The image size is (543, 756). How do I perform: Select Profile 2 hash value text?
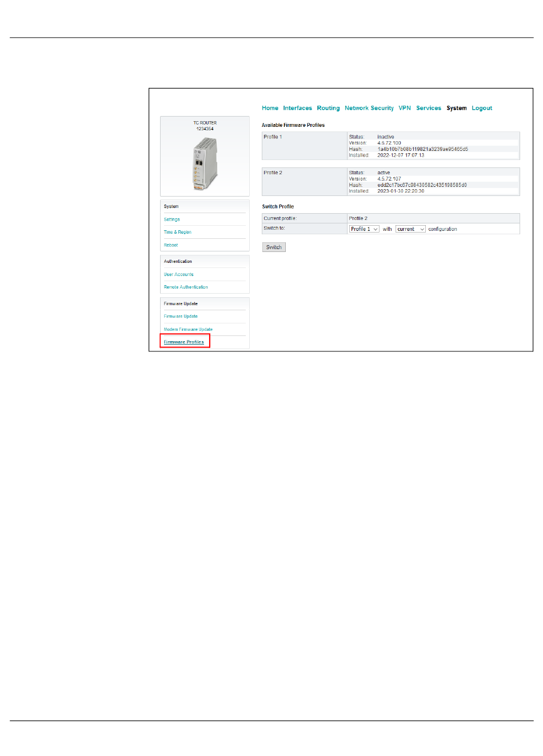422,185
